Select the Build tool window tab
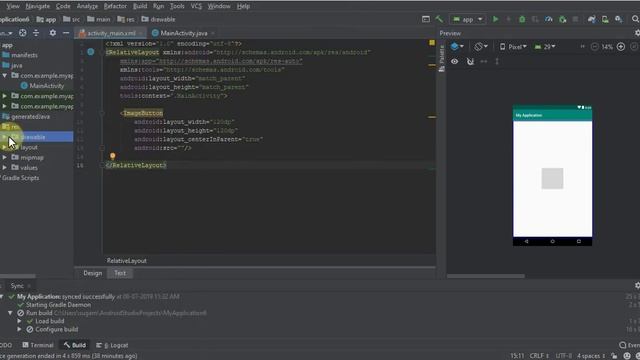Image resolution: width=640 pixels, height=360 pixels. [75, 345]
